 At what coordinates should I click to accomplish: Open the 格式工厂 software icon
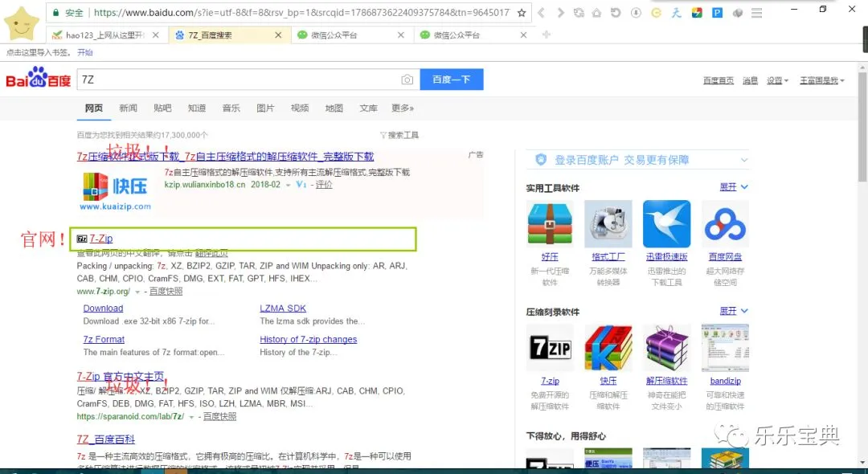[x=608, y=223]
